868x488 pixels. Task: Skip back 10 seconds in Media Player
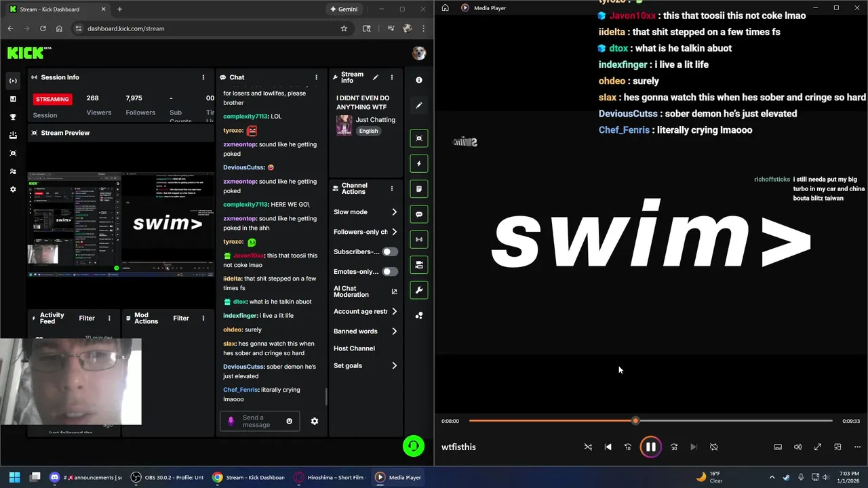click(627, 447)
